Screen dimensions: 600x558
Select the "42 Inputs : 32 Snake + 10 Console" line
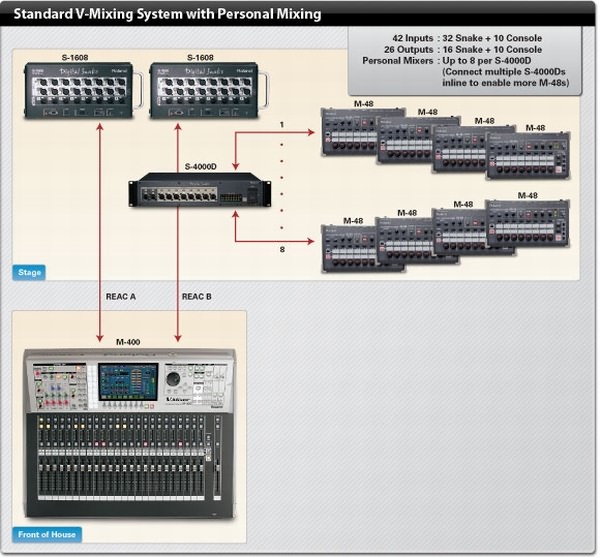tap(467, 38)
